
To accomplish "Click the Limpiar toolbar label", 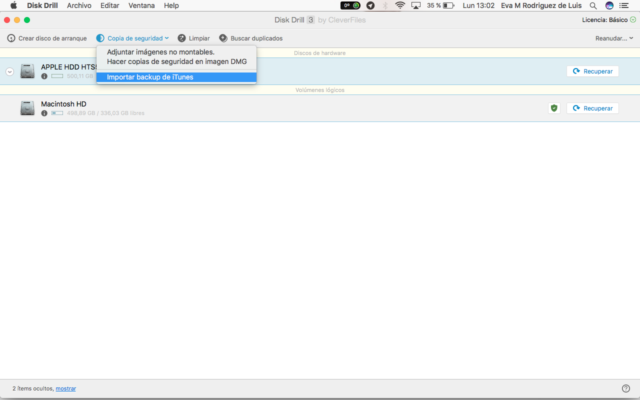I will click(x=199, y=38).
